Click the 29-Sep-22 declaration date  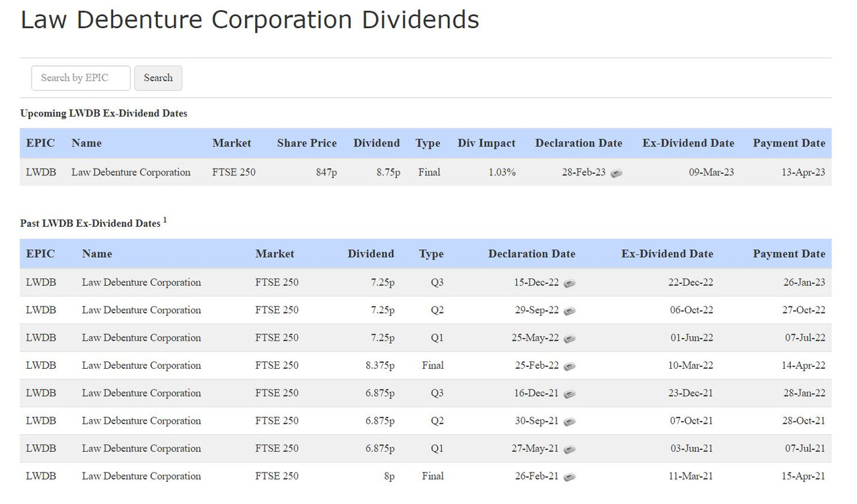click(x=536, y=310)
